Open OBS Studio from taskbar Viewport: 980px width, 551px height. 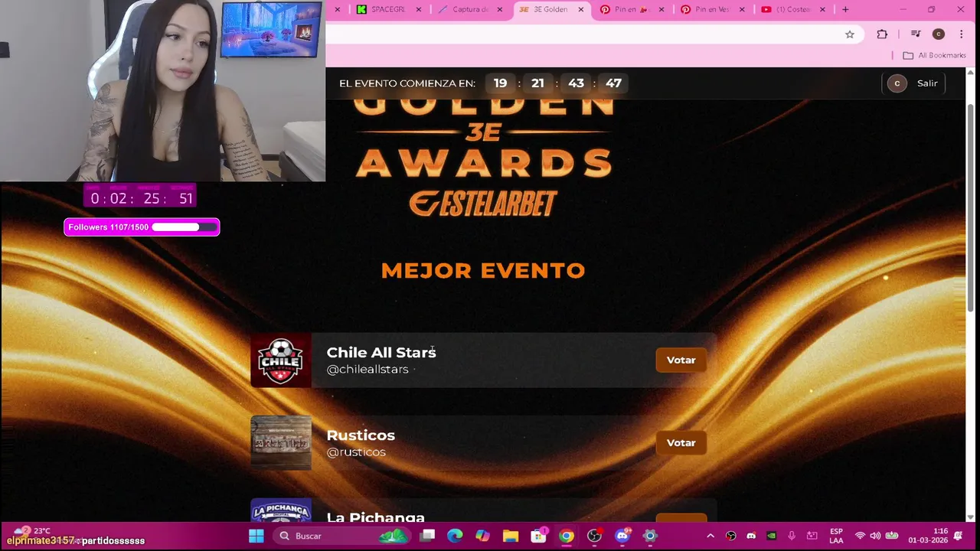594,536
